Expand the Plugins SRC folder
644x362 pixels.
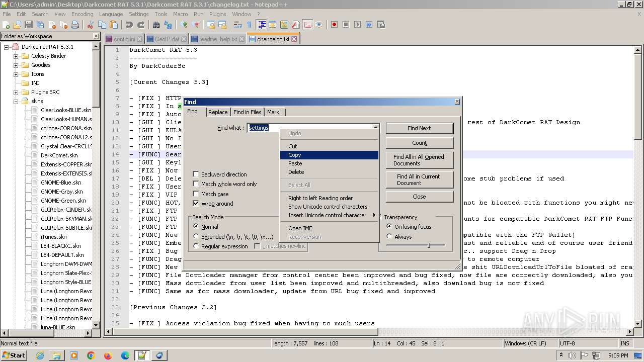(16, 92)
